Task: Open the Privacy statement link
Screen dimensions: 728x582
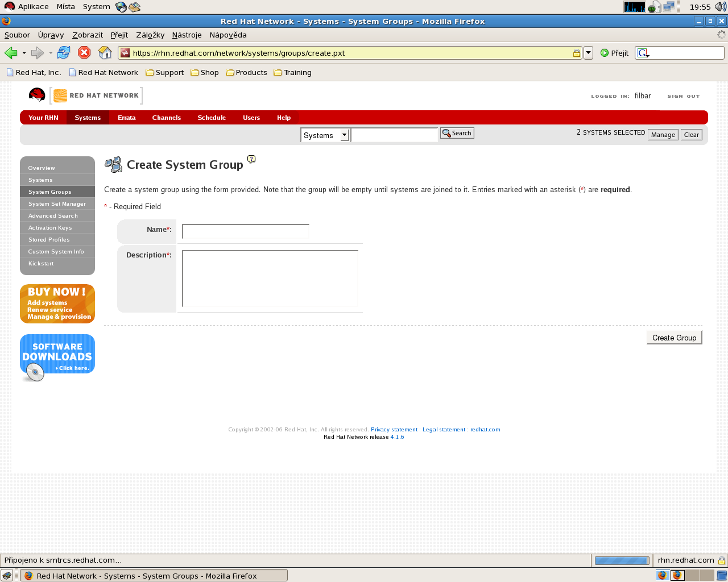Action: (x=394, y=430)
